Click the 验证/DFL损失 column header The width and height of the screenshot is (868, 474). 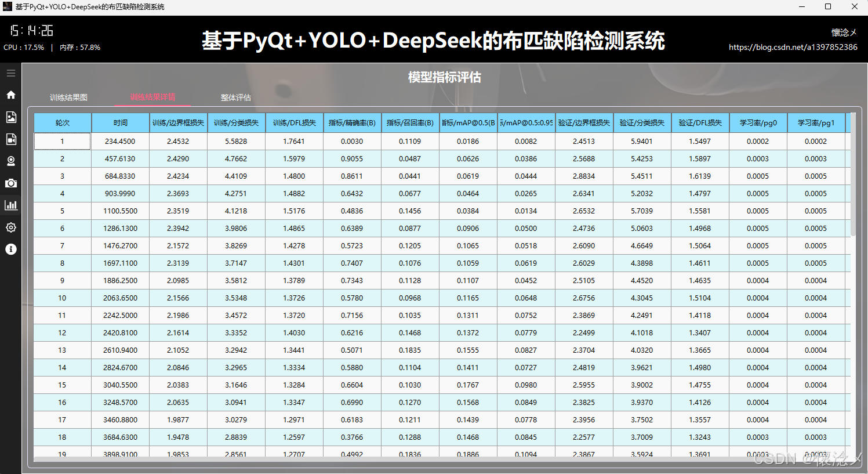(x=700, y=123)
